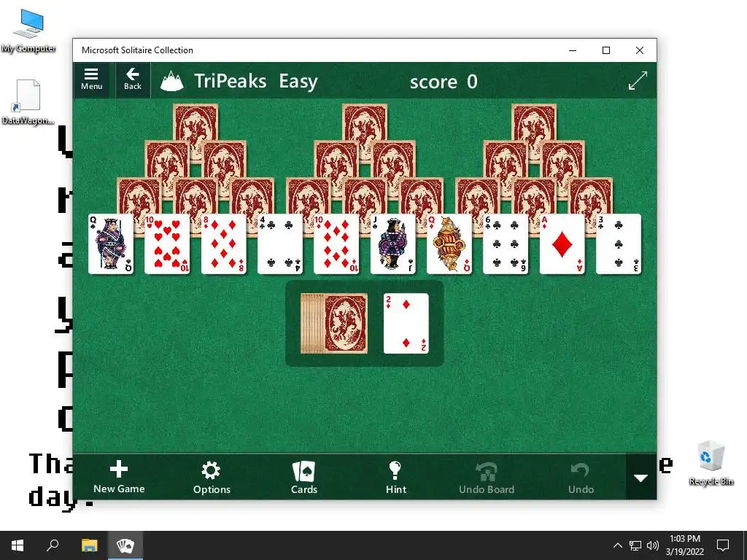Select the Jack of spades card

pos(392,244)
